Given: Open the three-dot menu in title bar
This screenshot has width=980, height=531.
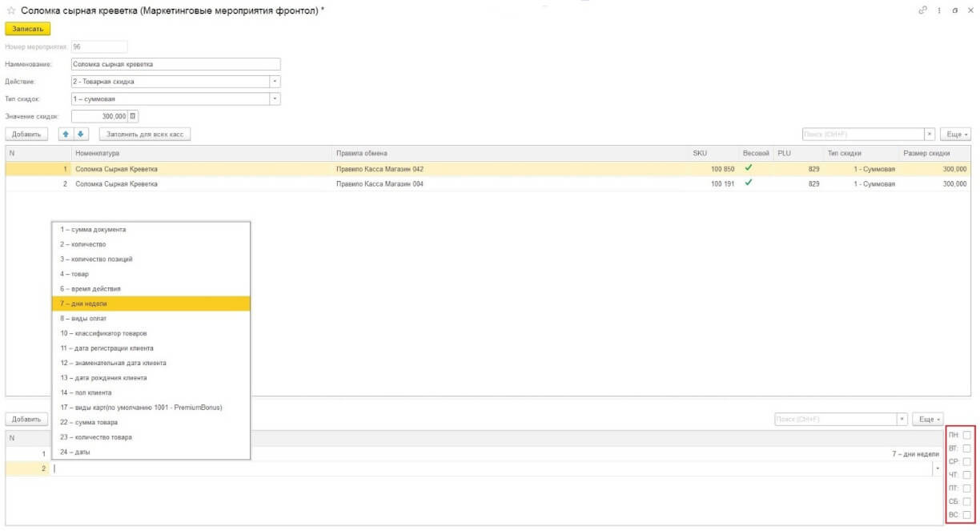Looking at the screenshot, I should pos(939,10).
